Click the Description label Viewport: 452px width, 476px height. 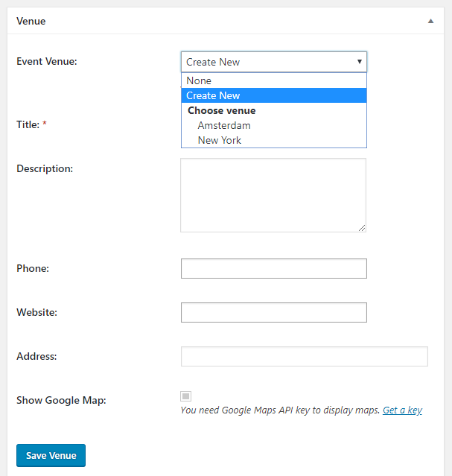click(x=45, y=168)
